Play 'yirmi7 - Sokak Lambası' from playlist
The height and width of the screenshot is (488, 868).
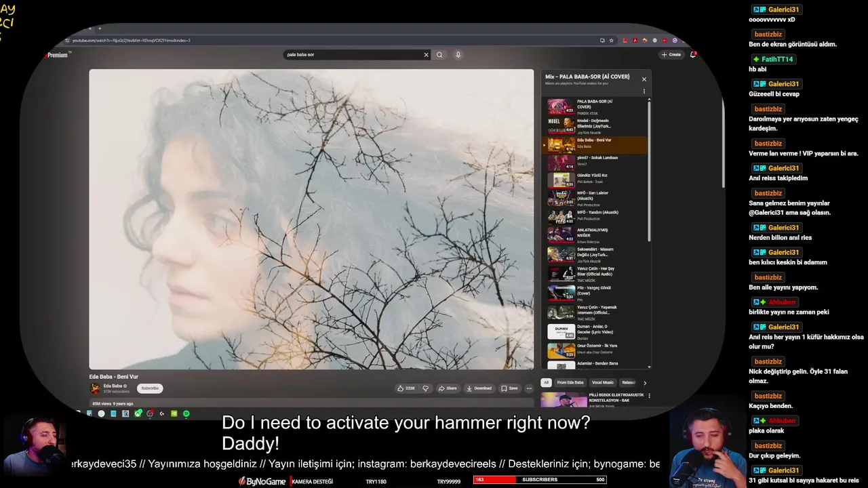(595, 162)
